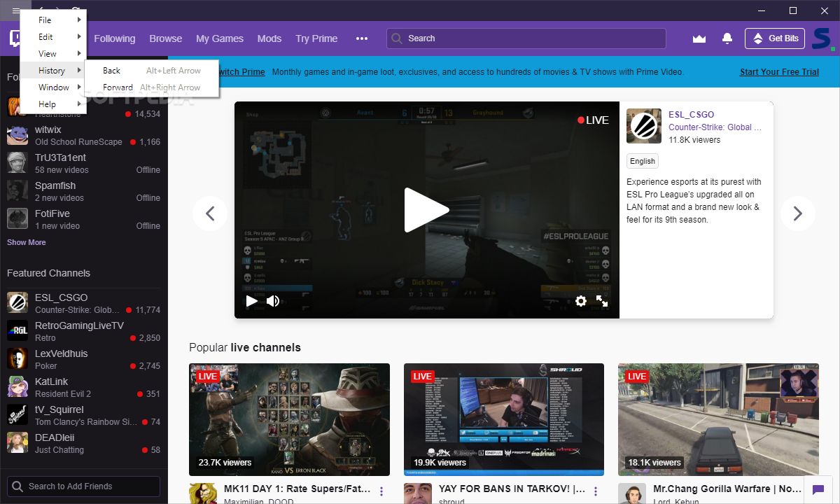Open MK11 stream thumbnail with 23.7K viewers
840x504 pixels.
coord(289,419)
